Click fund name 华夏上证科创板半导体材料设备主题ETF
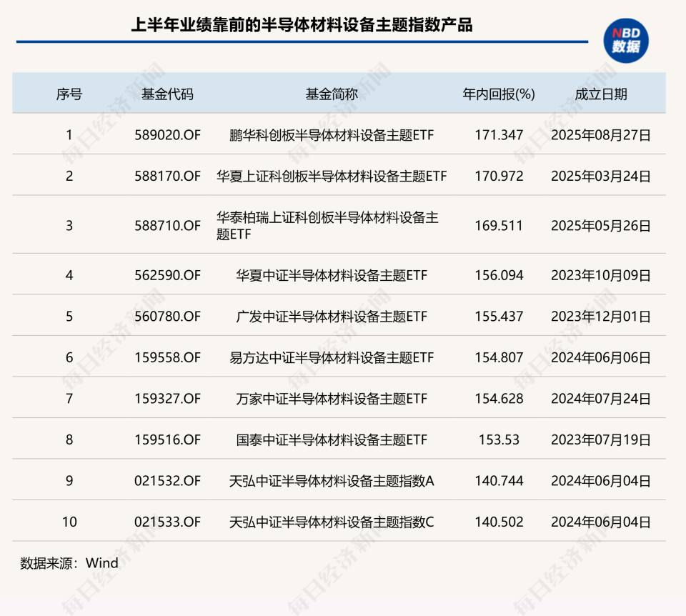 pos(332,177)
